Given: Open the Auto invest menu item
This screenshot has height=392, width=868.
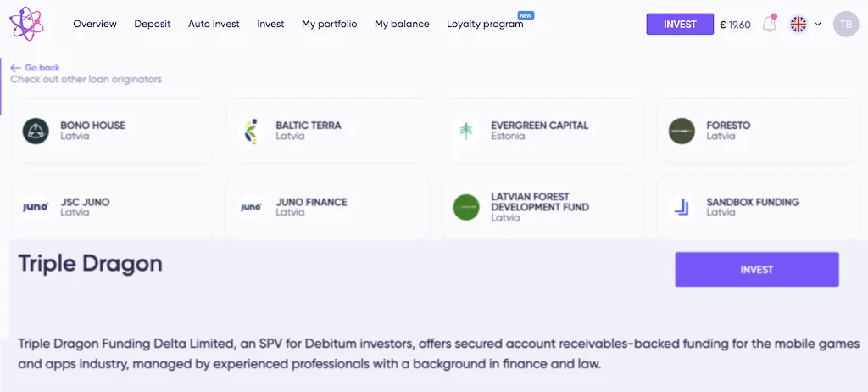Looking at the screenshot, I should coord(214,24).
